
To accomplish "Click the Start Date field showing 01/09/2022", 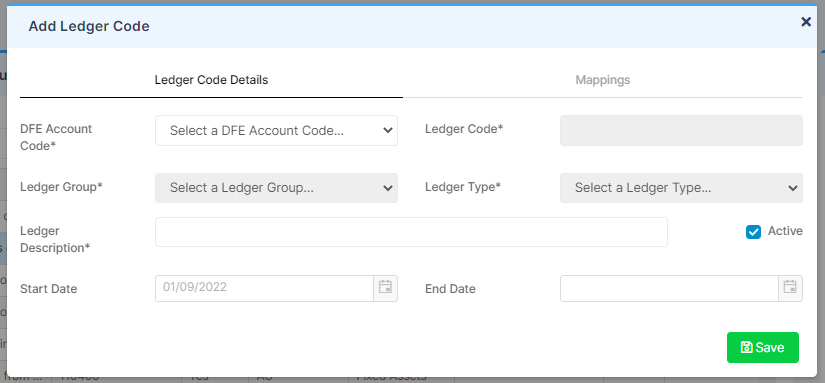I will [x=265, y=288].
